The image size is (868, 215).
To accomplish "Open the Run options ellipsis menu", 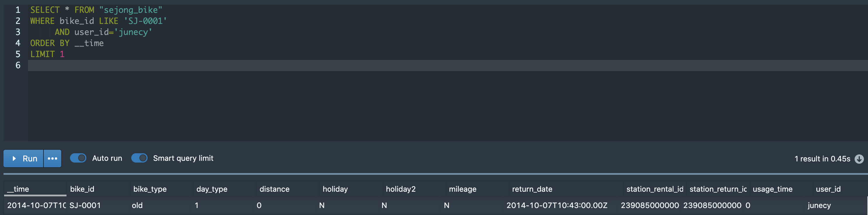I will 52,158.
